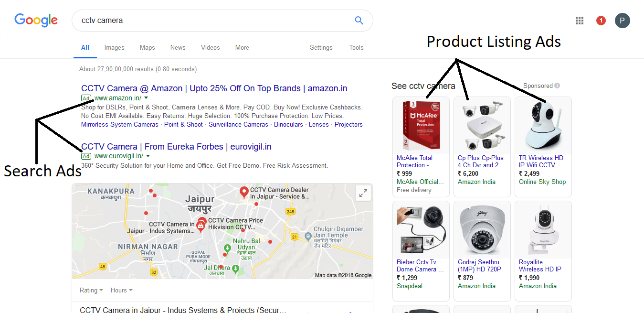Viewport: 644px width, 313px height.
Task: Click the ₹ 2,499 price
Action: (x=529, y=173)
